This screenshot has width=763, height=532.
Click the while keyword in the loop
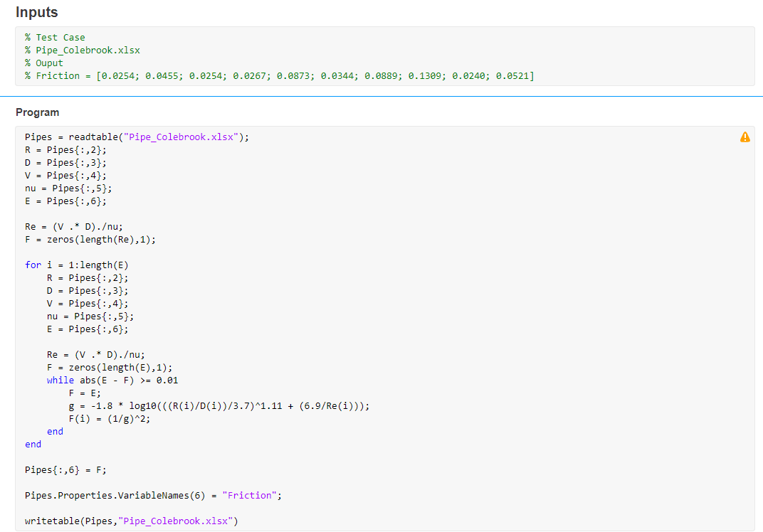60,380
